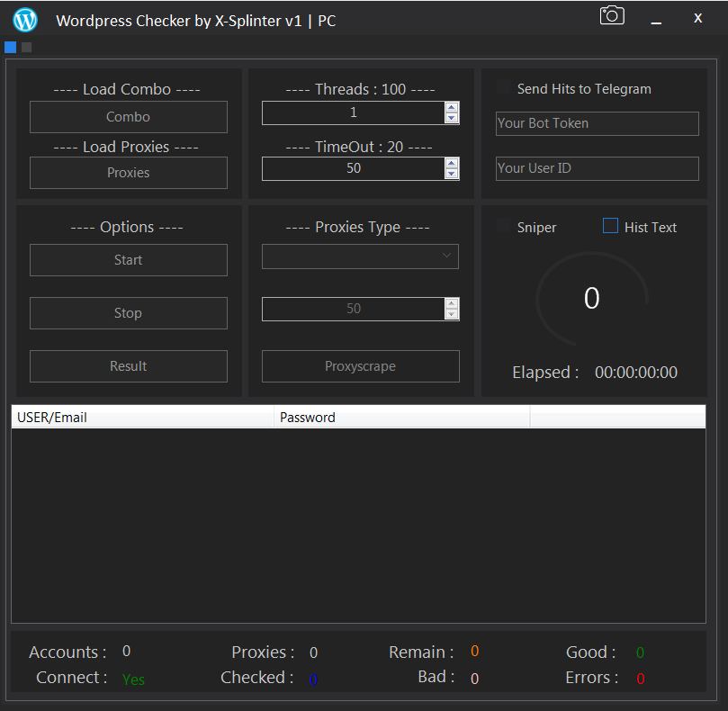This screenshot has height=711, width=728.
Task: Click the USER/Email column header
Action: click(x=142, y=417)
